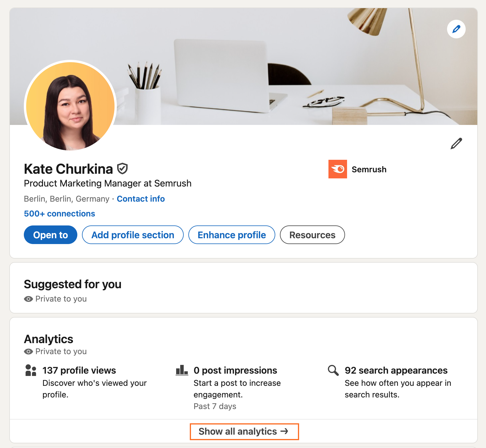Click the blue pencil icon on cover photo
Viewport: 486px width, 448px height.
coord(456,29)
